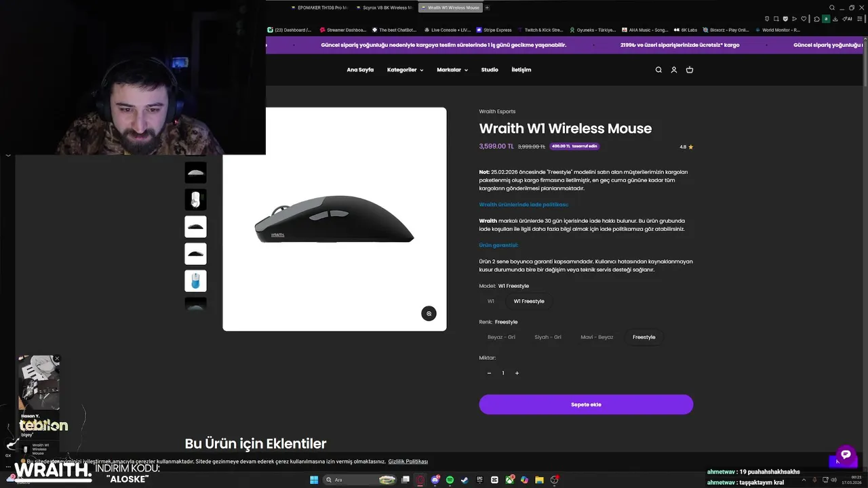Select the blue mouse thumbnail

click(x=196, y=281)
